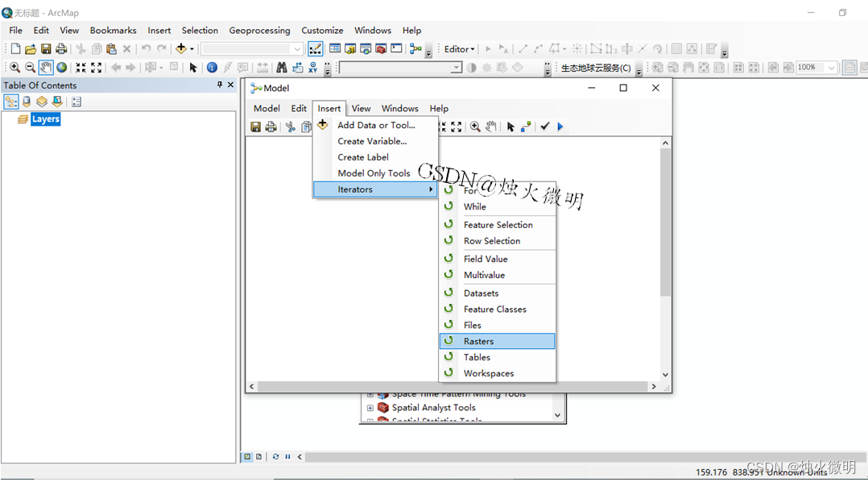Choose Add Data or Tool... menu entry
This screenshot has height=482, width=868.
click(376, 125)
